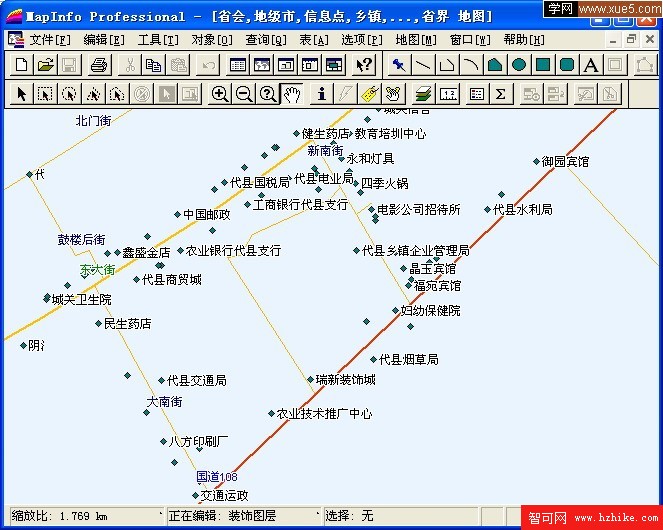
Task: Show Statistics window with Sigma icon
Action: [501, 93]
